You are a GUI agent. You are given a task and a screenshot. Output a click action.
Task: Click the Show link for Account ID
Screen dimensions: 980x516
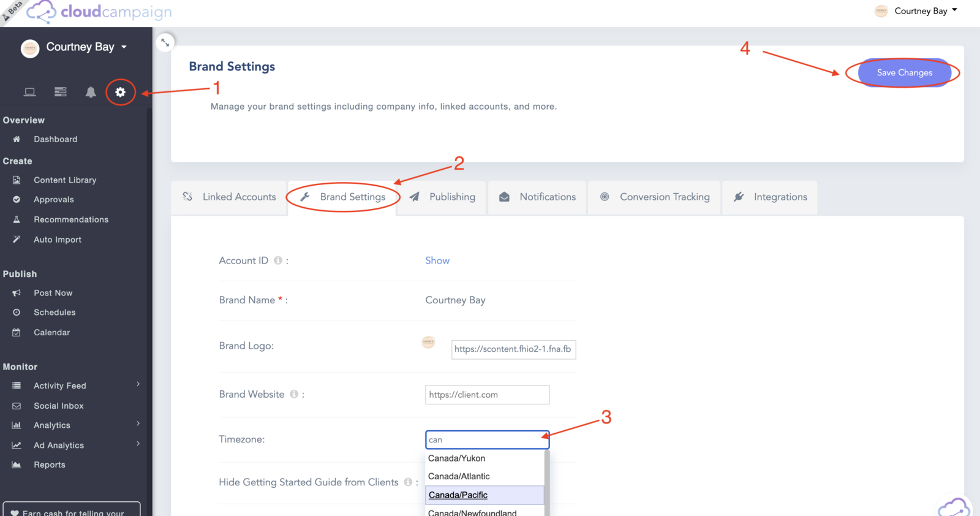[x=437, y=260]
